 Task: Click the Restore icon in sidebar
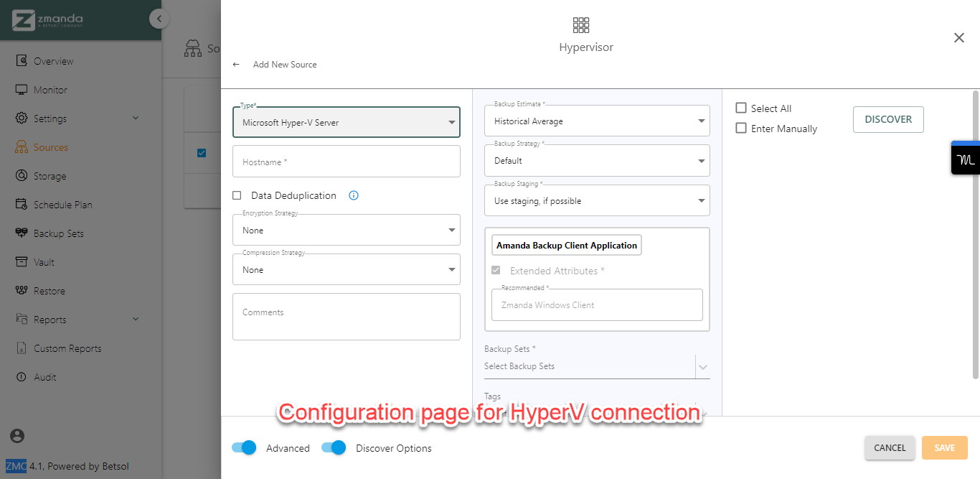(22, 291)
